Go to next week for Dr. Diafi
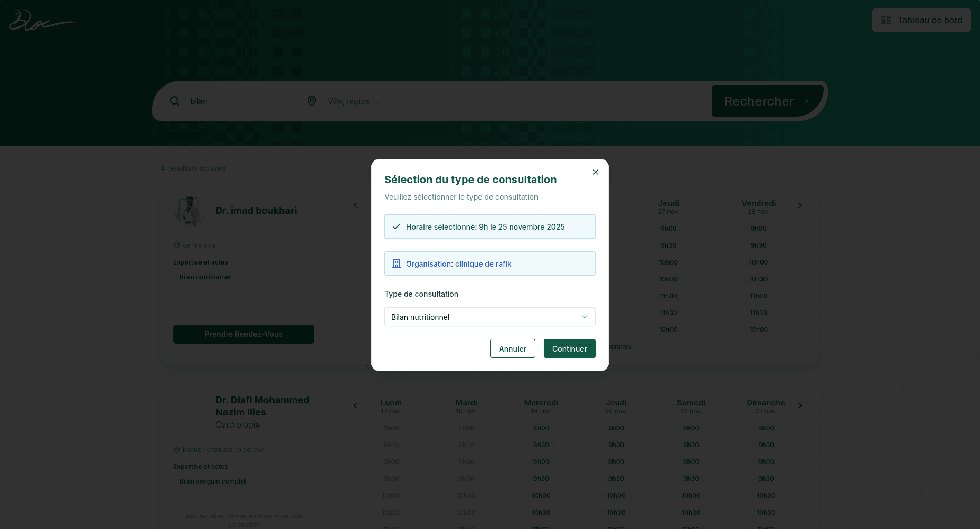Image resolution: width=980 pixels, height=529 pixels. coord(800,405)
